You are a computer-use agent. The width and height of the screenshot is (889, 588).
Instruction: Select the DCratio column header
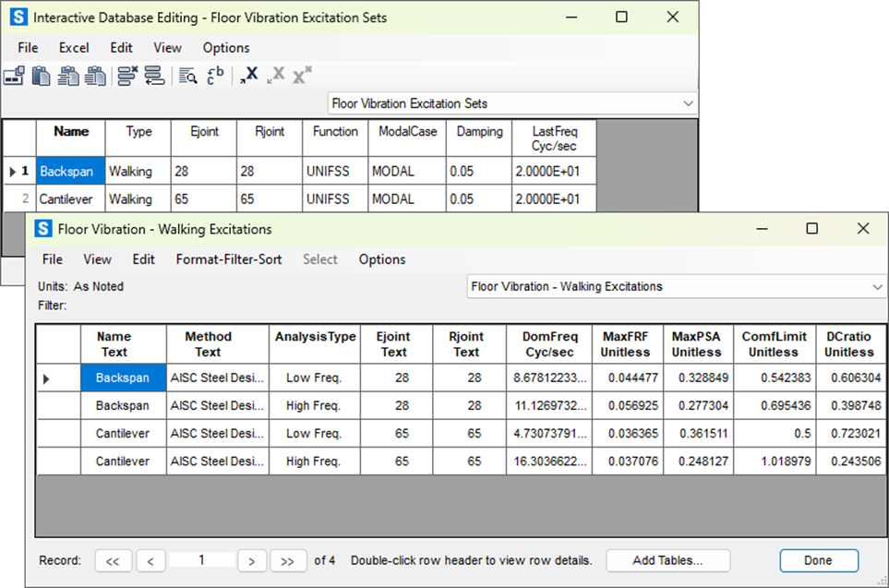coord(848,344)
